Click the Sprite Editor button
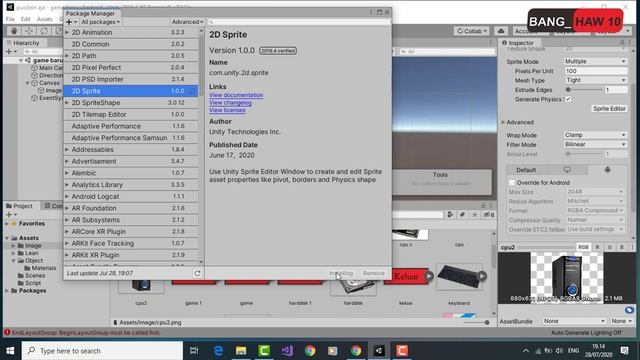Viewport: 640px width, 360px height. pos(609,109)
